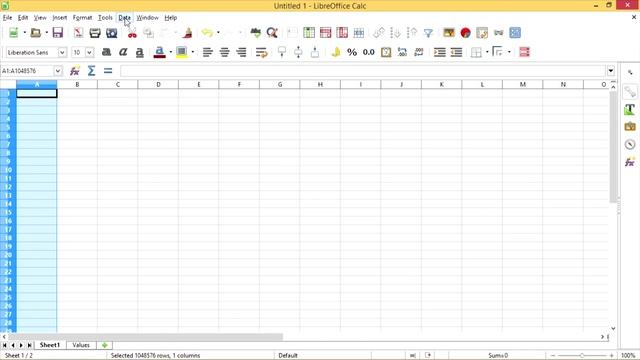Viewport: 640px width, 360px height.
Task: Open the font size dropdown
Action: tap(89, 52)
